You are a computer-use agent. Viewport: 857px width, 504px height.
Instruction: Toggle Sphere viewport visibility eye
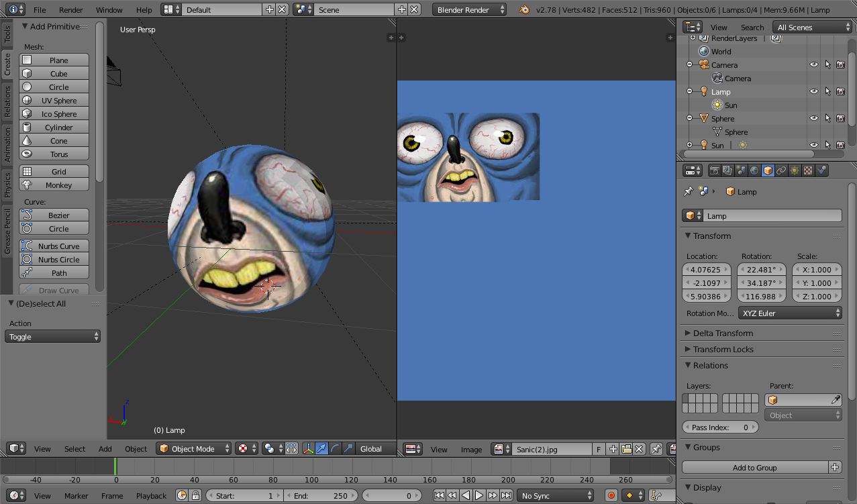pyautogui.click(x=813, y=119)
